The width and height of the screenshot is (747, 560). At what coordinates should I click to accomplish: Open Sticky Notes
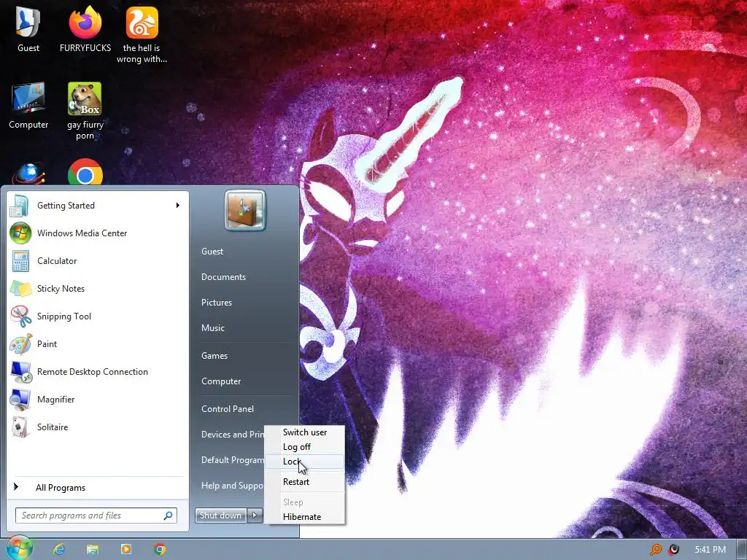[98, 289]
